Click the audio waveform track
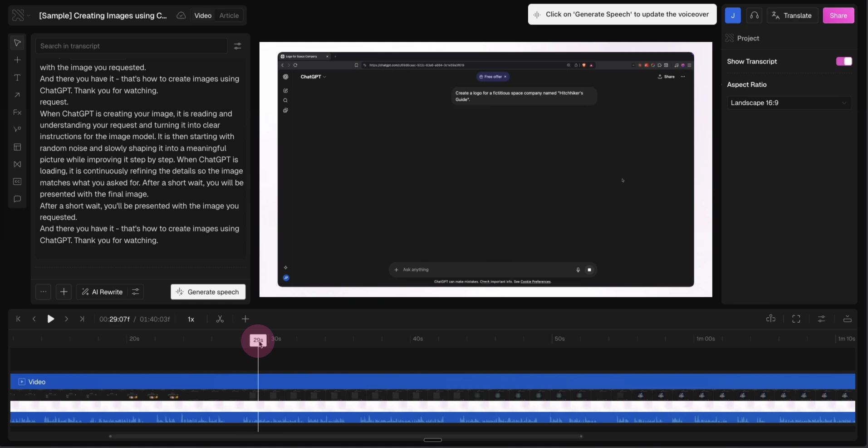 [433, 418]
